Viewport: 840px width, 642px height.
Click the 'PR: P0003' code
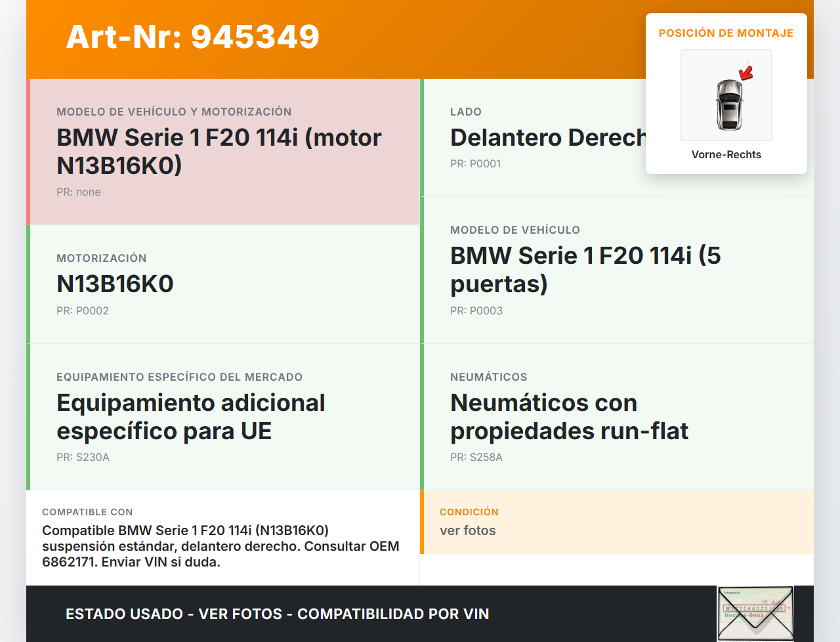click(x=476, y=310)
